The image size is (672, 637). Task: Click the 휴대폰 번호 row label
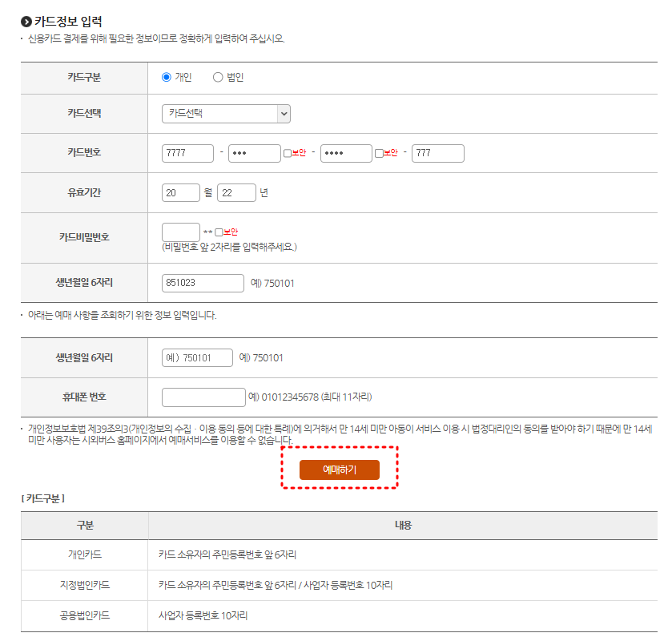coord(84,397)
